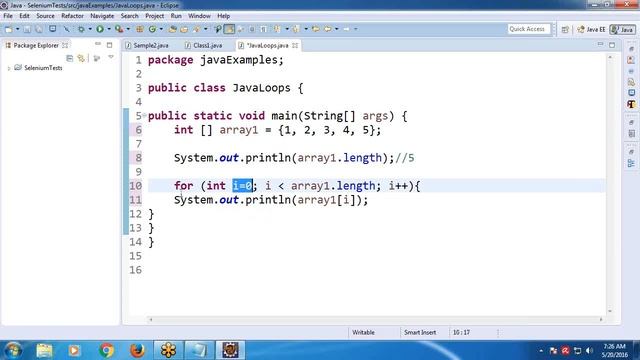This screenshot has width=640, height=360.
Task: Click Collapse All in Package Explorer
Action: point(69,58)
